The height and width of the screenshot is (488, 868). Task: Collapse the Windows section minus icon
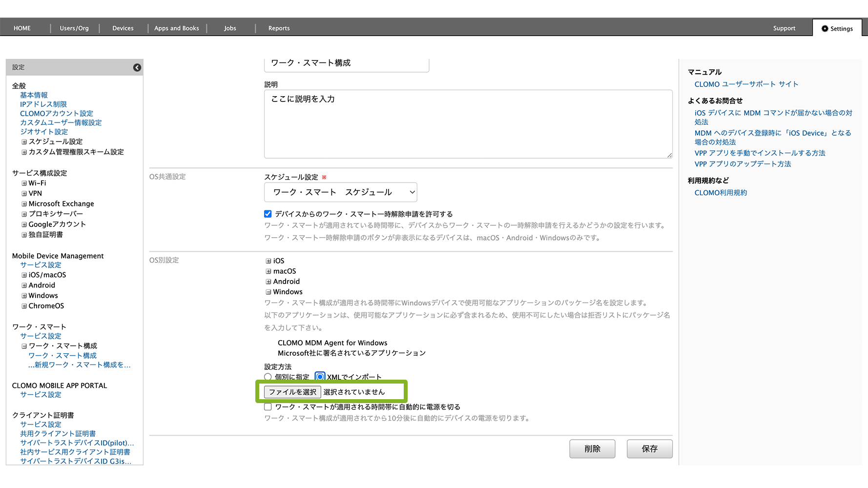pos(268,292)
